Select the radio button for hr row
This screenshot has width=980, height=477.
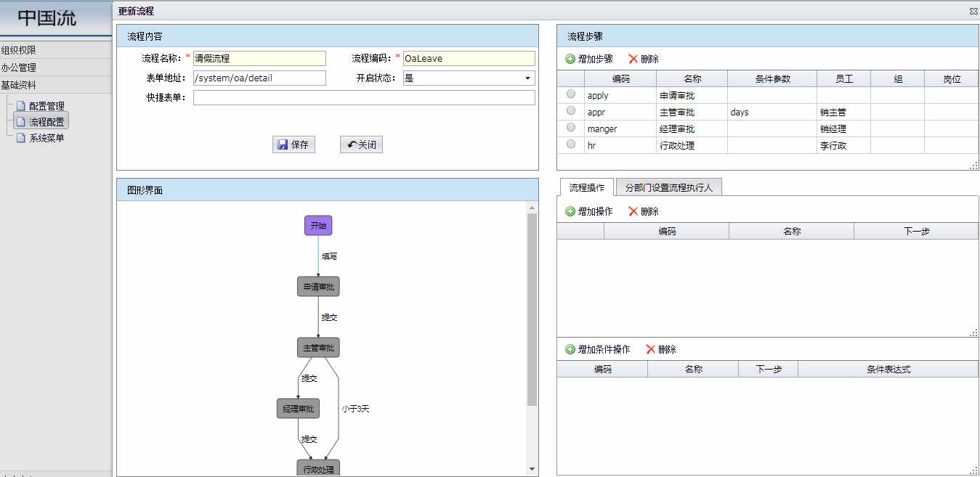571,144
